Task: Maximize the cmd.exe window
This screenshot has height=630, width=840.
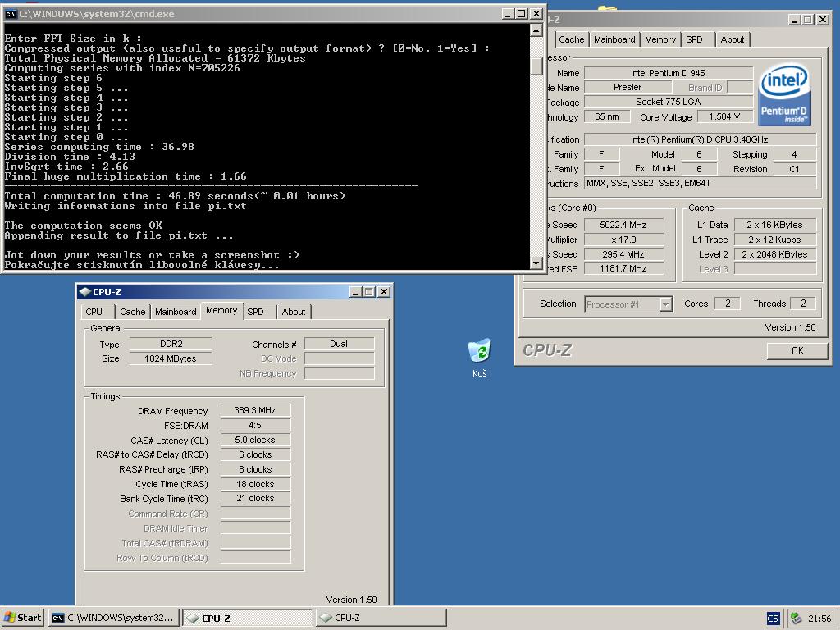Action: click(521, 14)
